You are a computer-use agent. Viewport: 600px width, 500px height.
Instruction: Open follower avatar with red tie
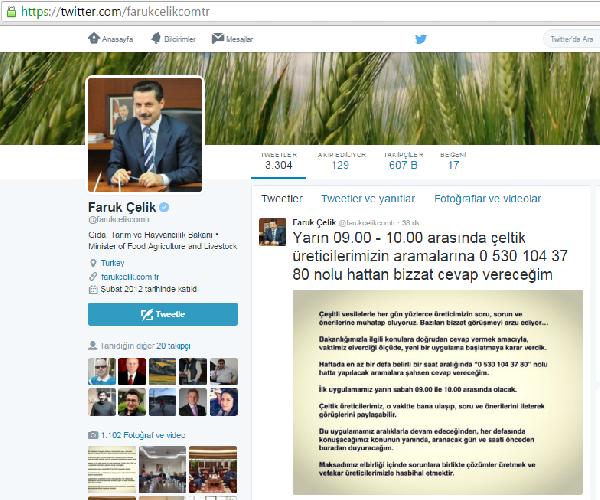[x=132, y=371]
